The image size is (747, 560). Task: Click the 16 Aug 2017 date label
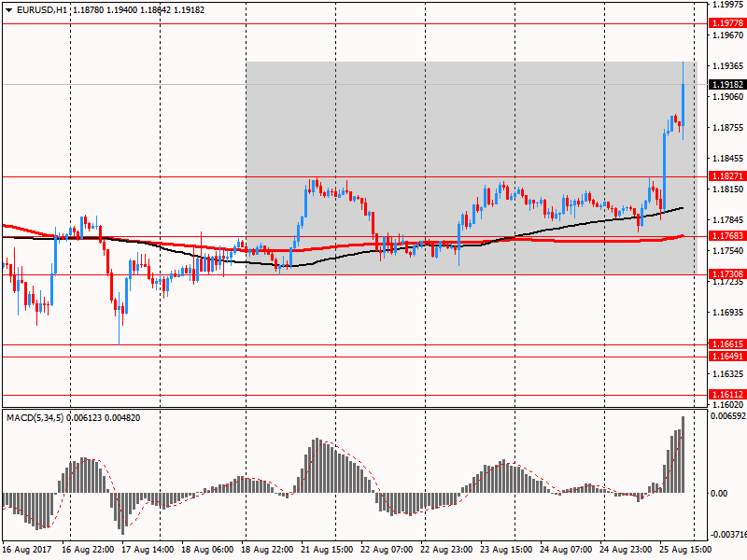point(27,550)
